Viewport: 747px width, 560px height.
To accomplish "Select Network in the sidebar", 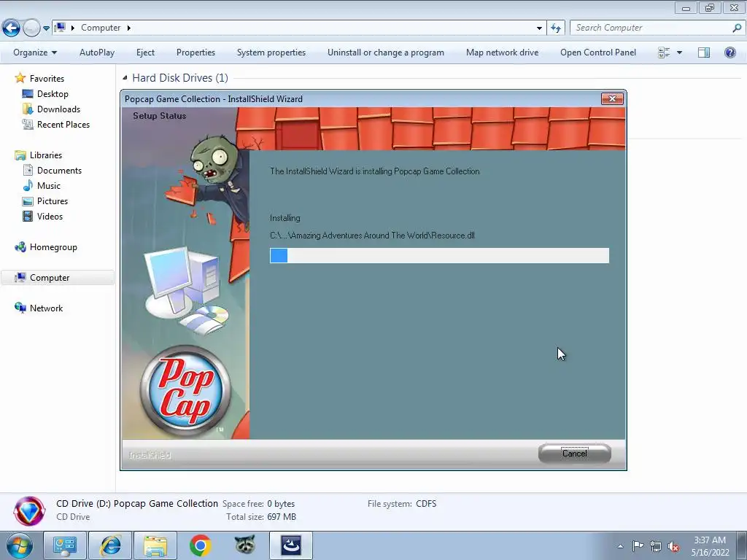I will pyautogui.click(x=46, y=308).
